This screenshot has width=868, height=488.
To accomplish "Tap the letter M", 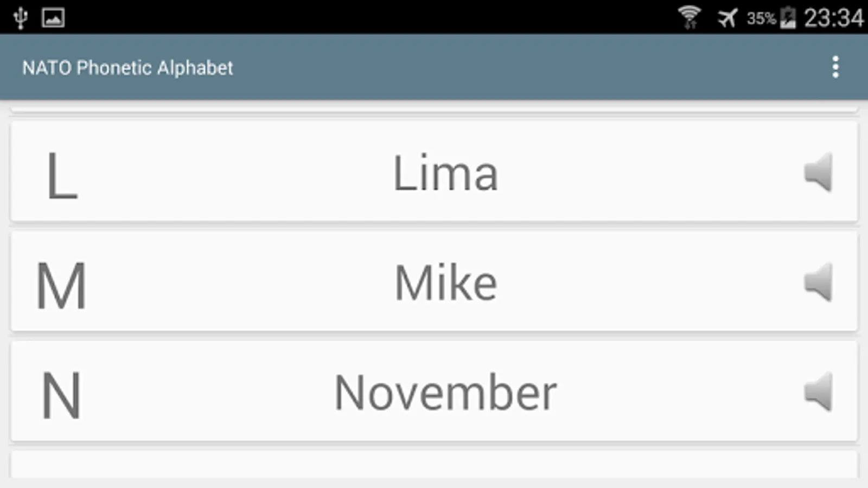I will pos(61,286).
